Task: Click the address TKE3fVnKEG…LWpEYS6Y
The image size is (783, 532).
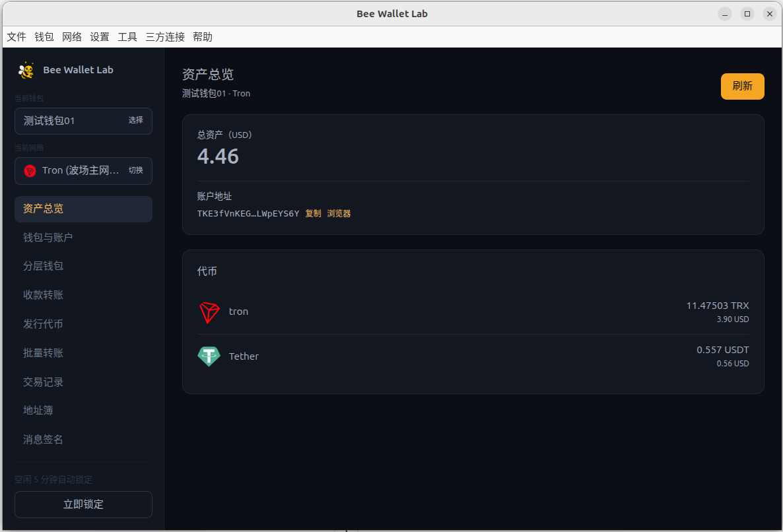Action: pyautogui.click(x=248, y=214)
